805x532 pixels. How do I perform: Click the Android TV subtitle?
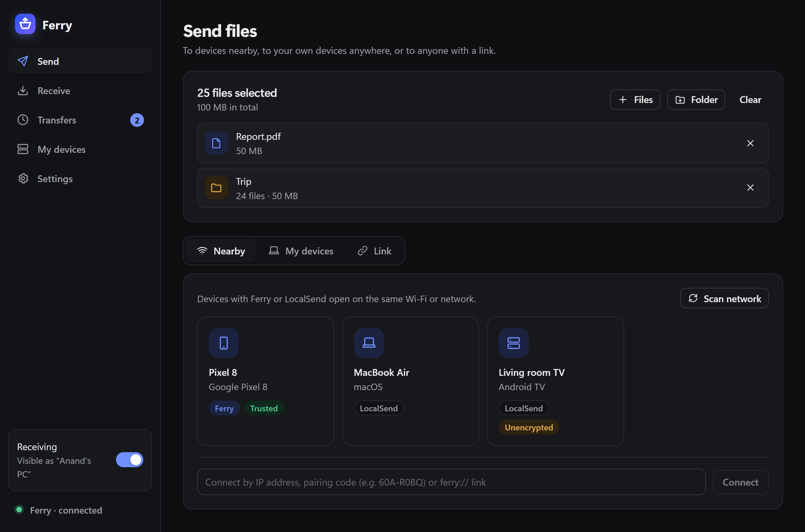click(x=522, y=387)
